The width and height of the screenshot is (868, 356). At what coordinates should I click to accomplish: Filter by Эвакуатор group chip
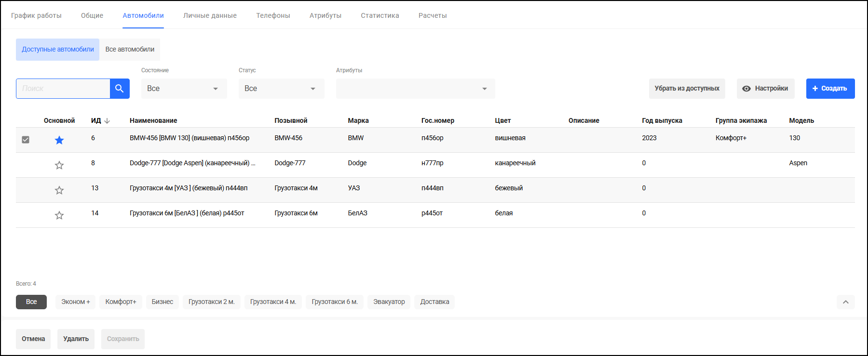coord(389,302)
